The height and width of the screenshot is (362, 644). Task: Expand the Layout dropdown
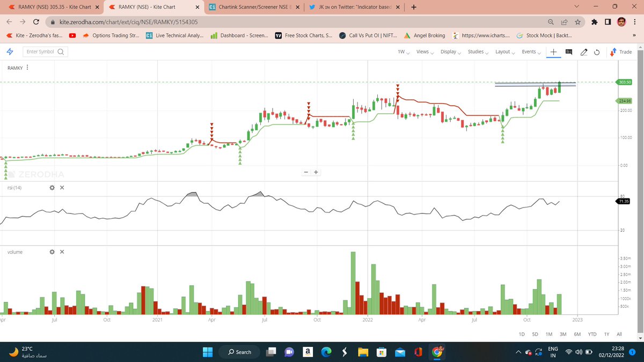pos(504,52)
